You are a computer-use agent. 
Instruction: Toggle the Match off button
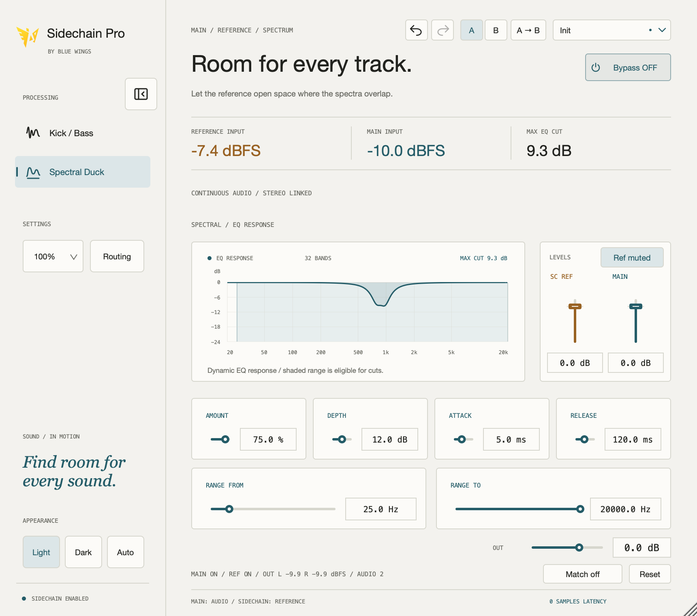pos(583,574)
